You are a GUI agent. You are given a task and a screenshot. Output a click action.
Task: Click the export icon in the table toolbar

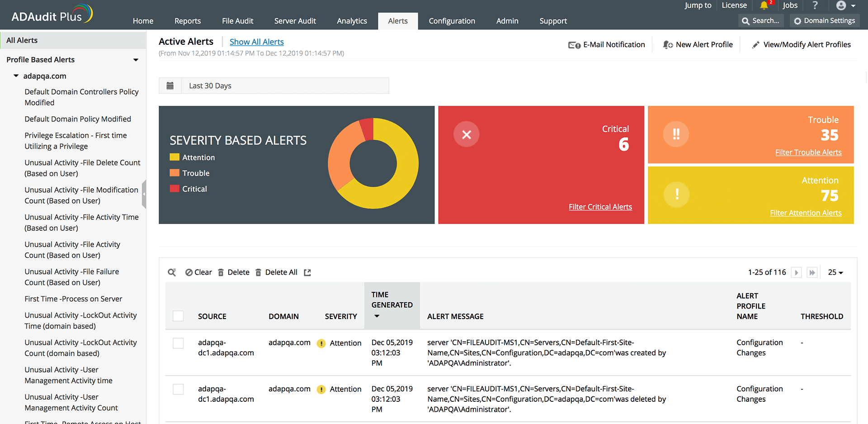click(307, 272)
